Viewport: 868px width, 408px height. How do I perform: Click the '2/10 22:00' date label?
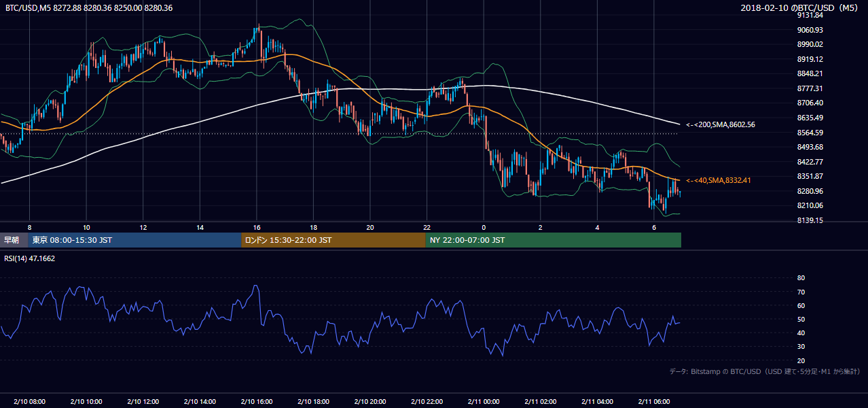point(427,402)
